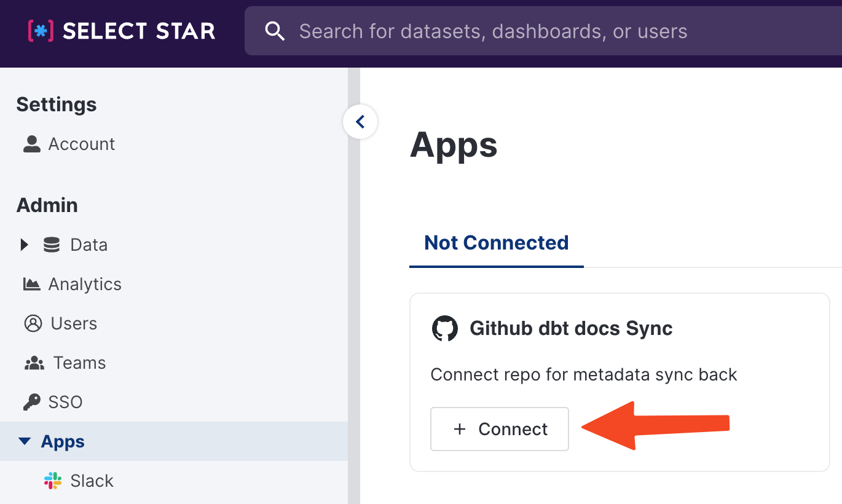The image size is (842, 504).
Task: Focus the datasets search field
Action: pyautogui.click(x=493, y=31)
